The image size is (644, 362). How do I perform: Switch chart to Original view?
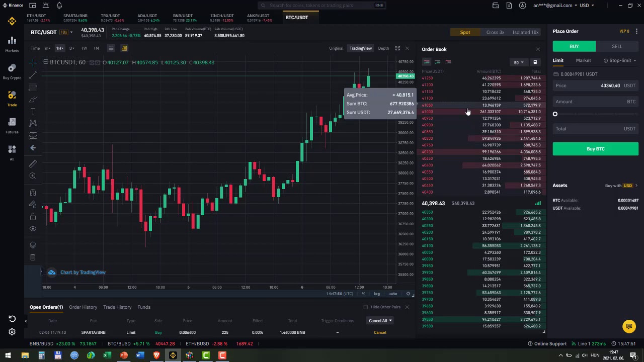pos(336,48)
